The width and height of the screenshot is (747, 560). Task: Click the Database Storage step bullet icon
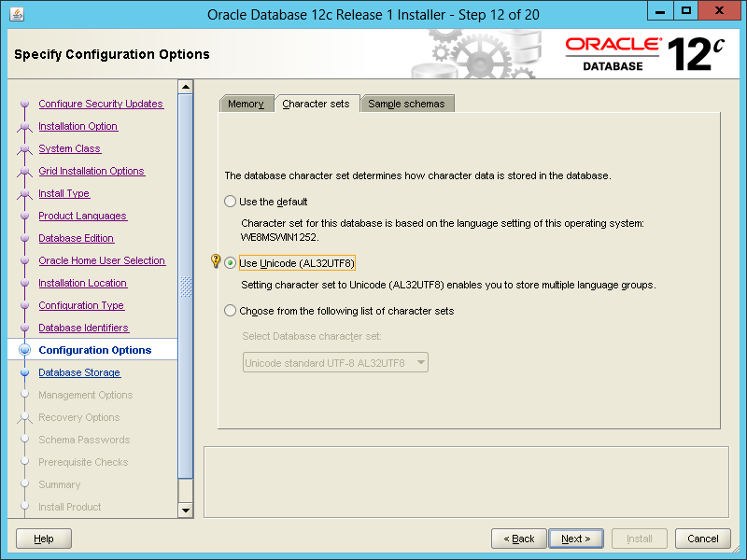click(x=25, y=372)
